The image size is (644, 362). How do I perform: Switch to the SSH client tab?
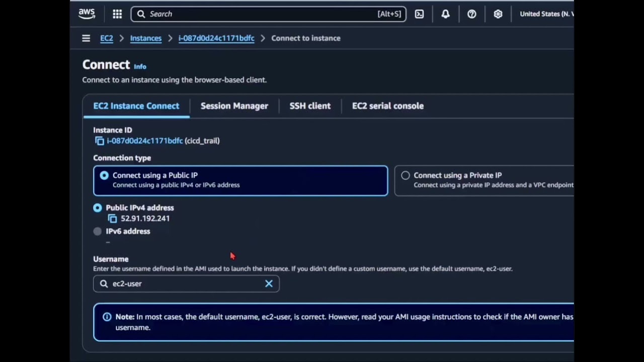click(x=310, y=106)
